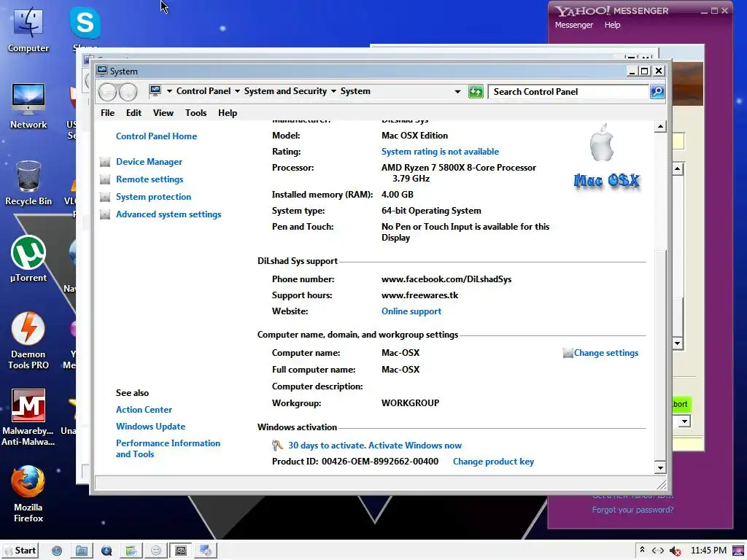
Task: Open Performance Information and Tools link
Action: pyautogui.click(x=169, y=448)
